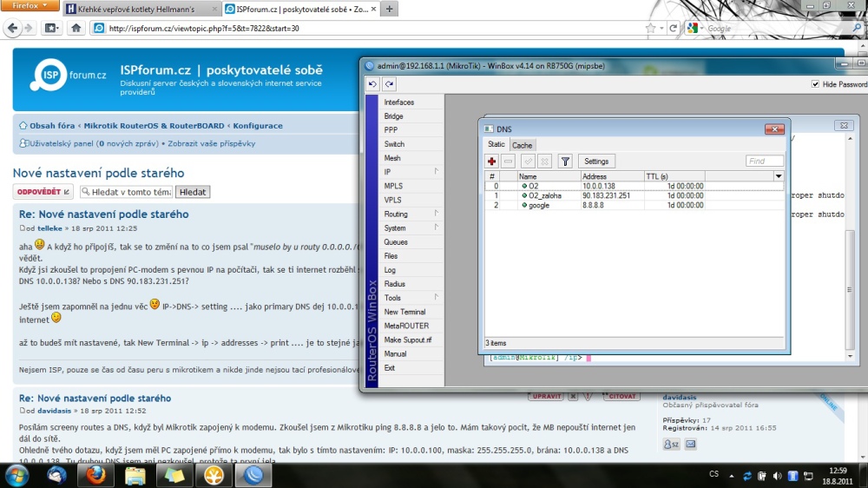Click the DNS Find input field
The width and height of the screenshot is (868, 488).
[765, 162]
